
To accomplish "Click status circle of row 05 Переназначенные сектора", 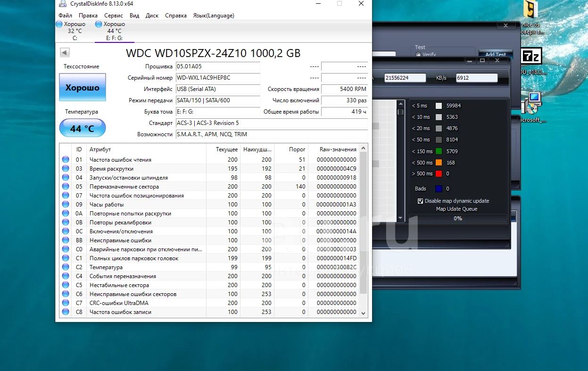I will tap(66, 186).
